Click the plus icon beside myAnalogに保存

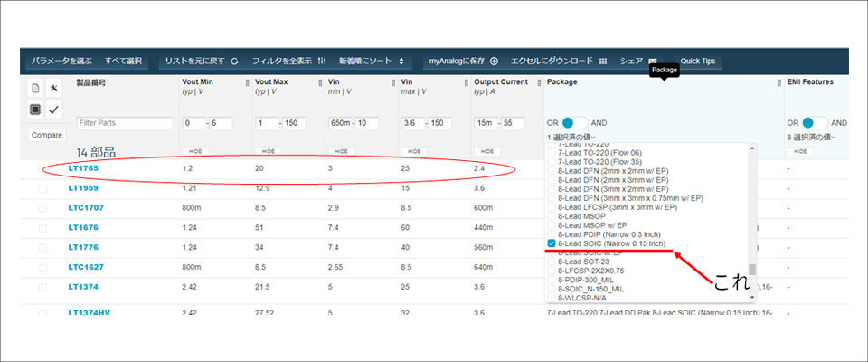coord(495,61)
